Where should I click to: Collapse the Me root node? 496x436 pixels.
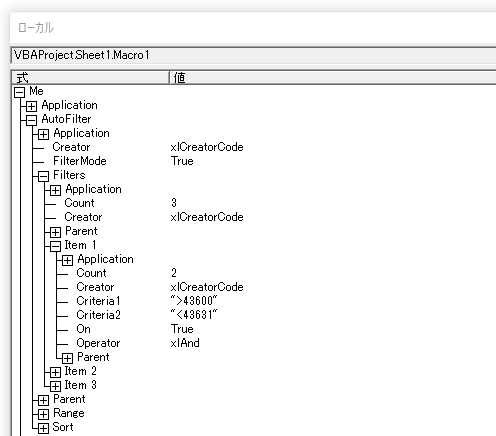(20, 92)
